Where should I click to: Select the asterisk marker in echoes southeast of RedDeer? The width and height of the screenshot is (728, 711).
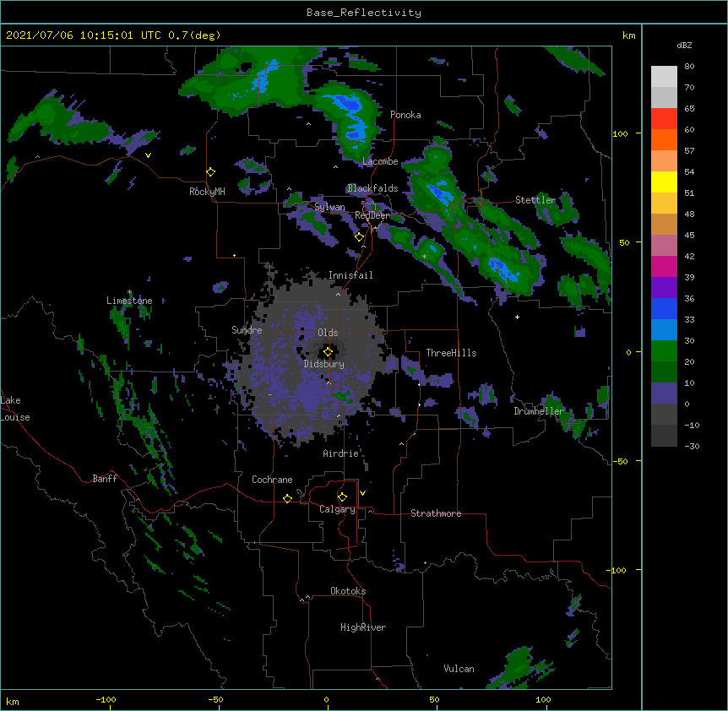coord(424,256)
